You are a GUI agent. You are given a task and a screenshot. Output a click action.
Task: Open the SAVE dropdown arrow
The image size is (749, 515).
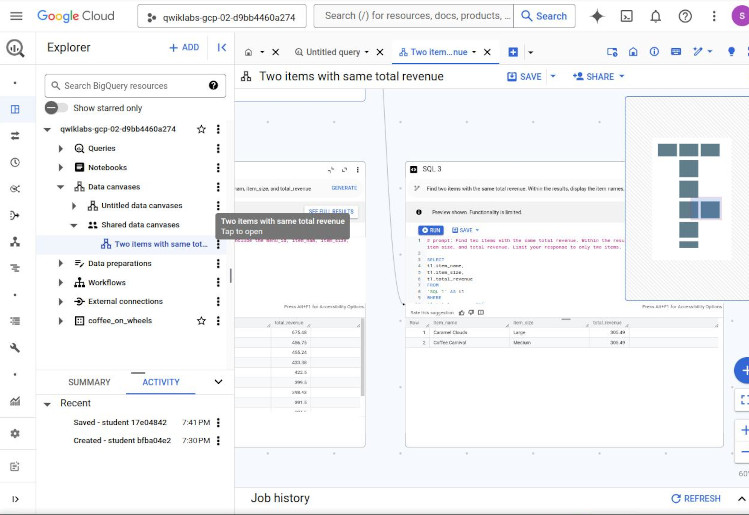[553, 76]
